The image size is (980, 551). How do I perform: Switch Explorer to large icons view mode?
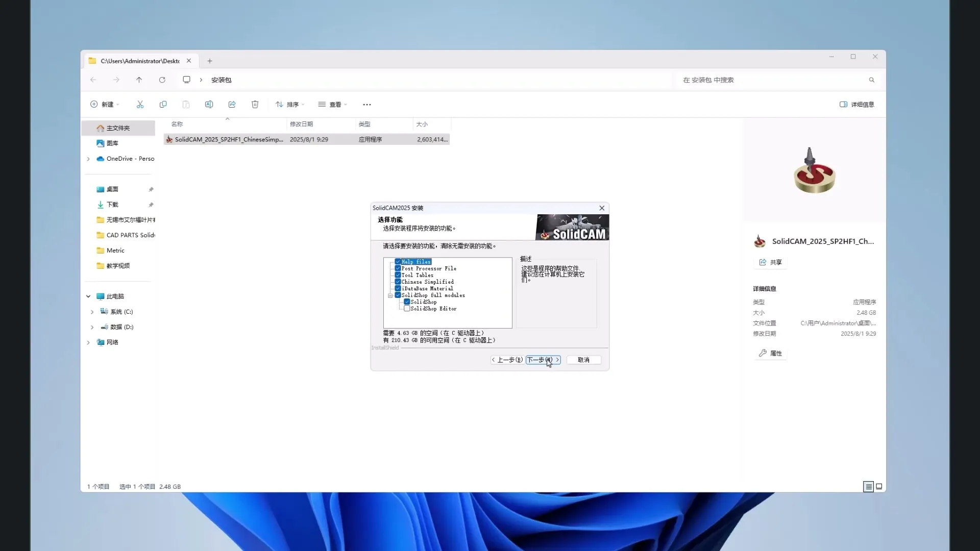879,486
